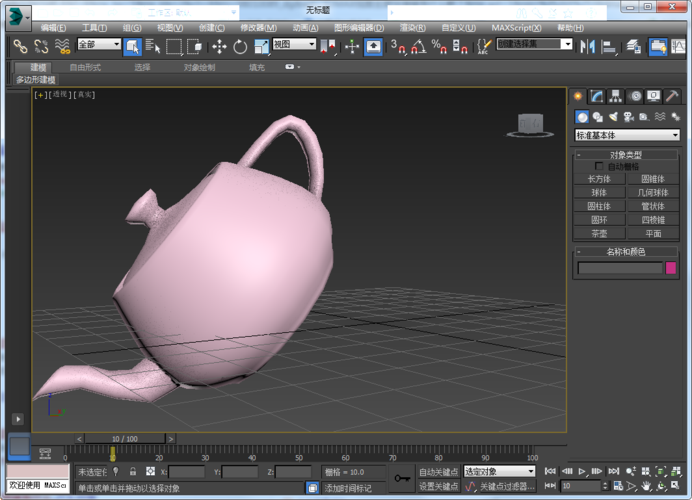Toggle Keyboard Shortcut Override button
Image resolution: width=692 pixels, height=500 pixels.
(373, 46)
